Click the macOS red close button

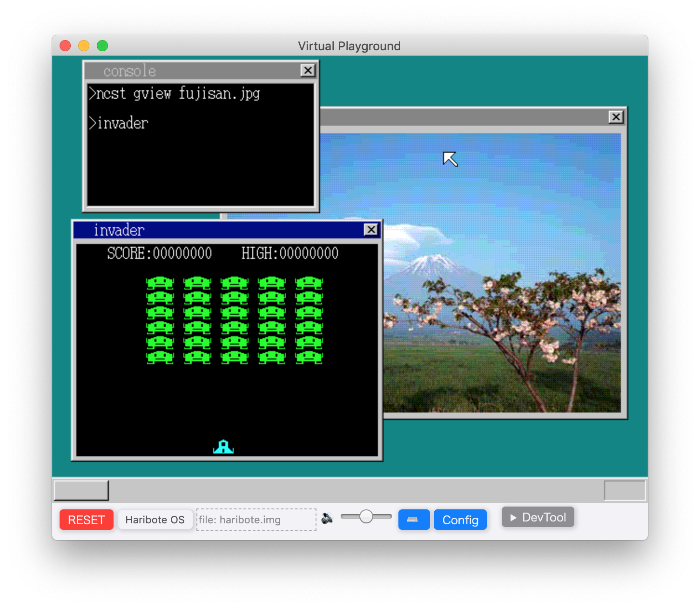click(65, 46)
